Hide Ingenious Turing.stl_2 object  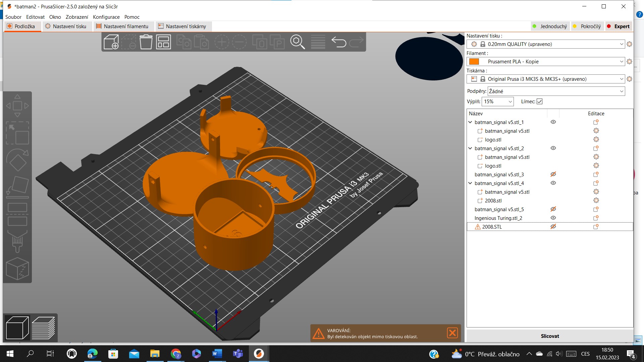click(553, 218)
